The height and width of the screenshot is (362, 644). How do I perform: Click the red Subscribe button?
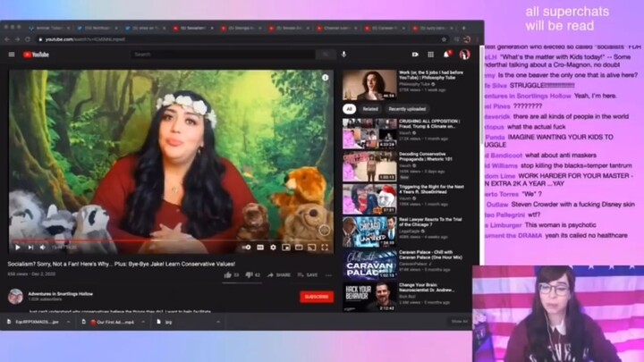click(317, 297)
